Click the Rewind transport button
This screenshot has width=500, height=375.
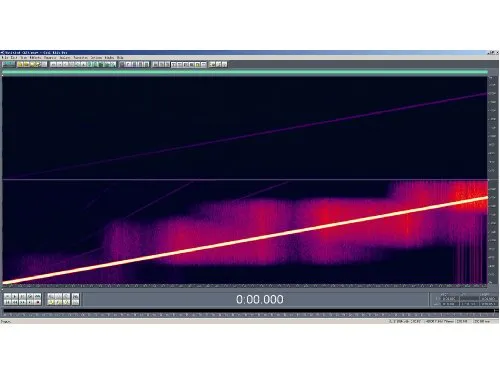(x=14, y=302)
